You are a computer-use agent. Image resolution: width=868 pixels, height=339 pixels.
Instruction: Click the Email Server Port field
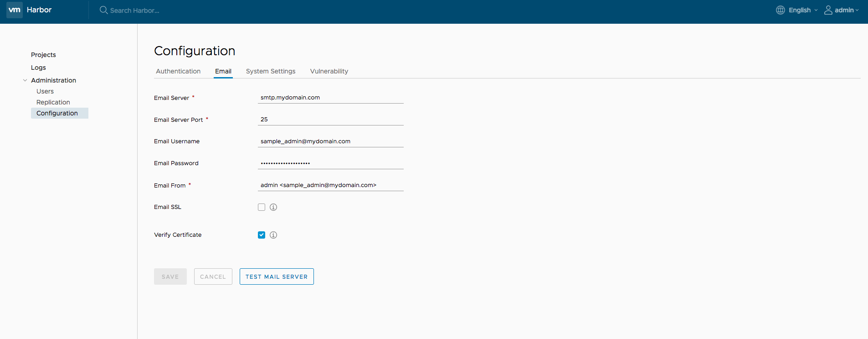tap(331, 120)
